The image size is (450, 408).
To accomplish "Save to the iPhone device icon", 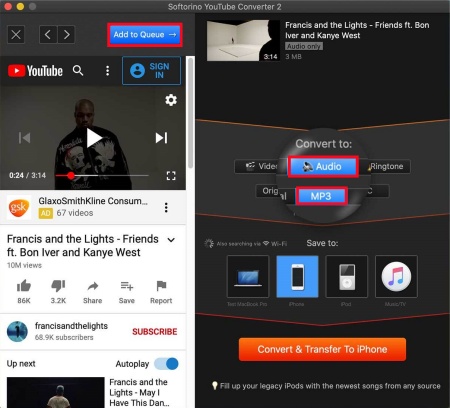I will tap(297, 276).
